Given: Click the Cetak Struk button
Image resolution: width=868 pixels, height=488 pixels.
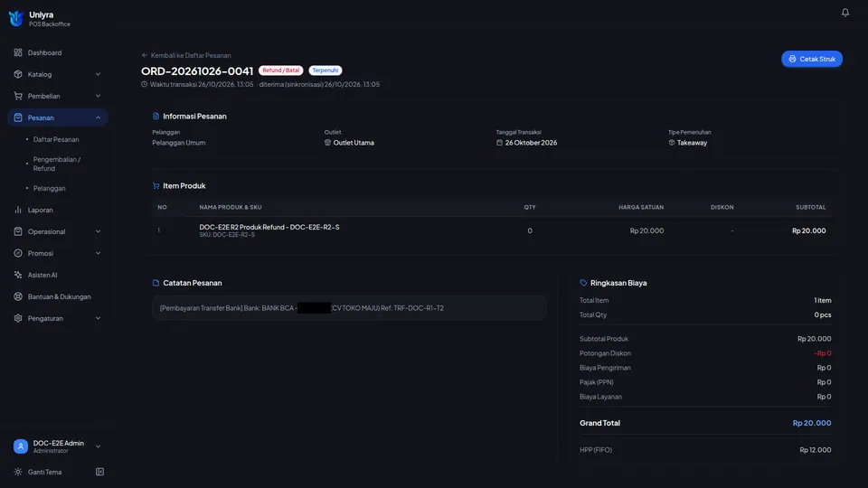Looking at the screenshot, I should 812,59.
